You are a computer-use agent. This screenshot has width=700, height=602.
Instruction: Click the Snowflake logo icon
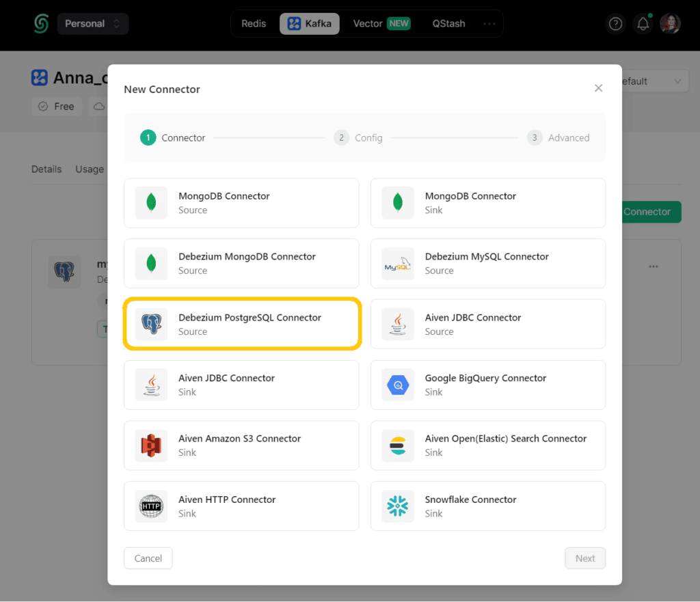click(398, 506)
